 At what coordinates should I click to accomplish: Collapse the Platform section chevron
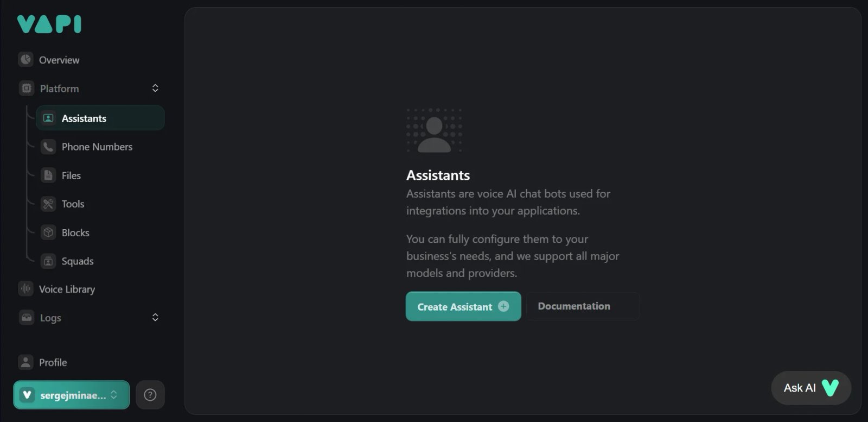coord(155,88)
